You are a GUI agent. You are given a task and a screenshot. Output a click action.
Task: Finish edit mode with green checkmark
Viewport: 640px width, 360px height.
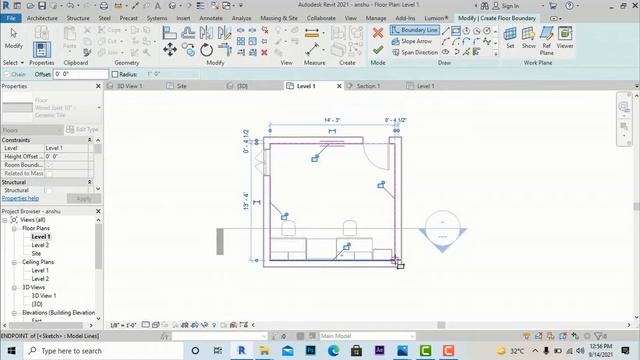[x=378, y=50]
